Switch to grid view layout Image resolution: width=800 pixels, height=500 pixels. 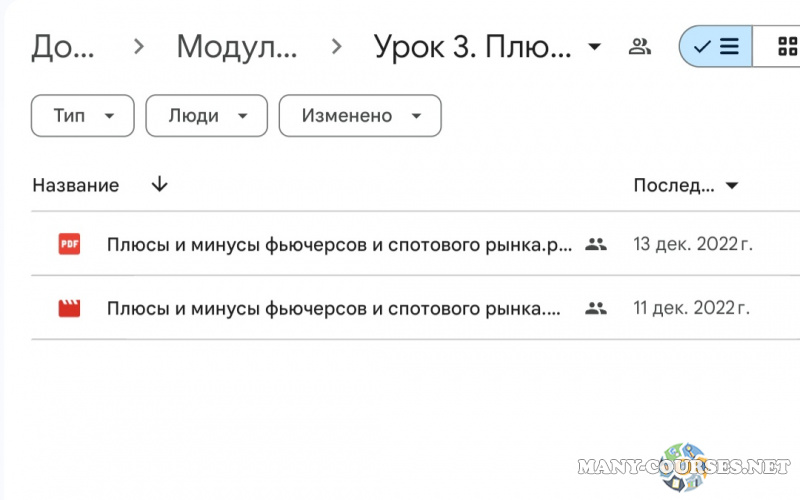(786, 46)
